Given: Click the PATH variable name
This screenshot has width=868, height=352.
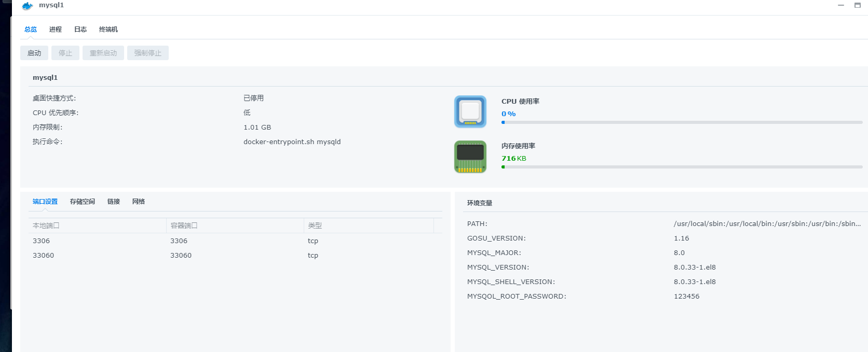Looking at the screenshot, I should pos(477,224).
